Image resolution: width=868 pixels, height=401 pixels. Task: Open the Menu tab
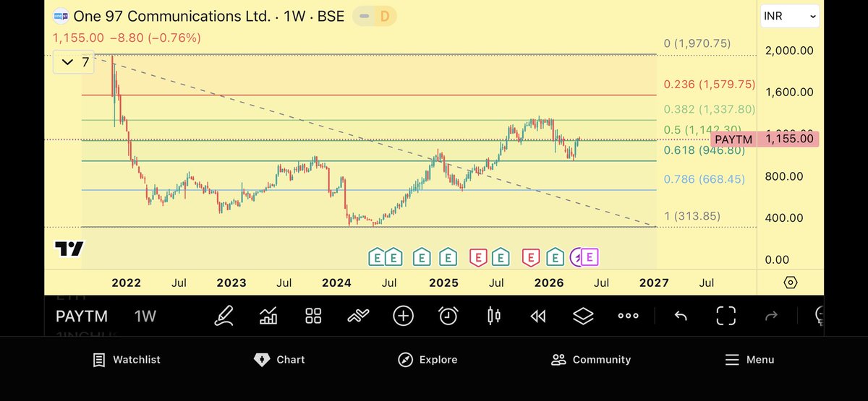click(x=749, y=359)
